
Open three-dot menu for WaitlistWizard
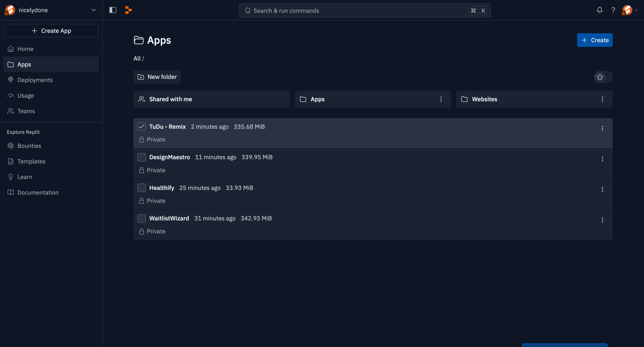click(602, 220)
